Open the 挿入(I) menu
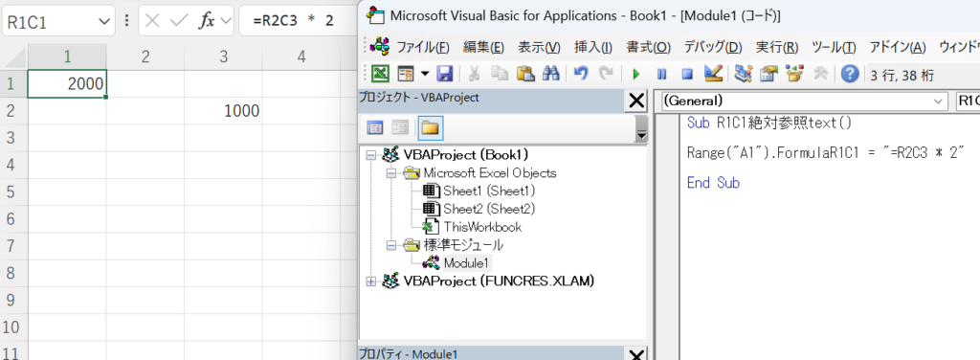This screenshot has width=980, height=360. pyautogui.click(x=593, y=48)
